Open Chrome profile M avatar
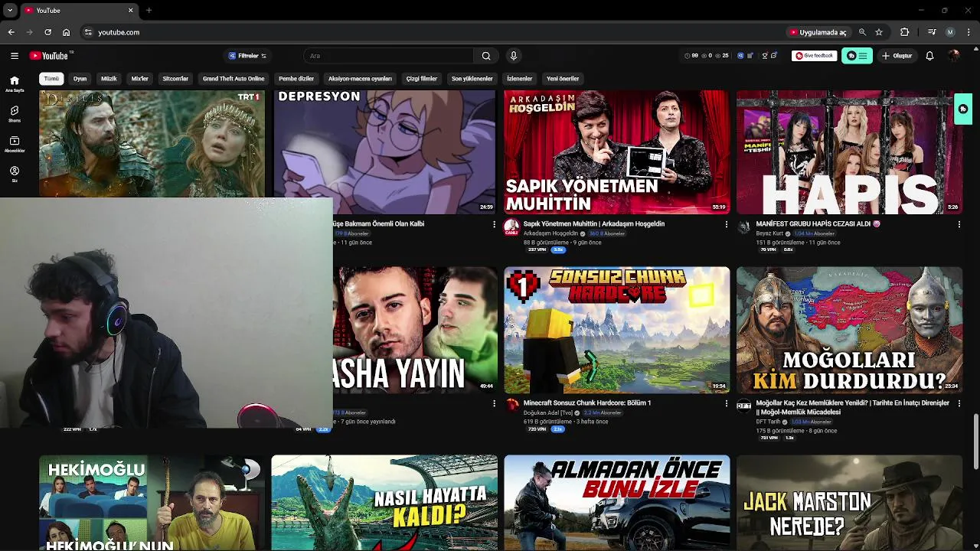The height and width of the screenshot is (551, 980). pos(950,32)
